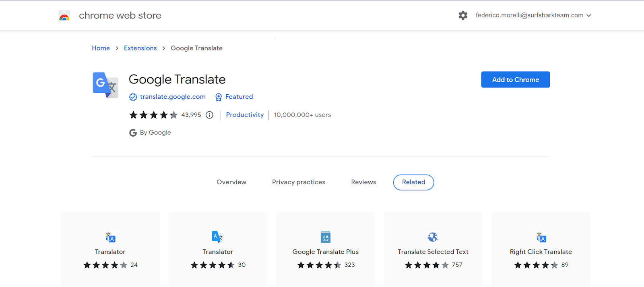This screenshot has height=287, width=644.
Task: Click the Add to Chrome button
Action: pyautogui.click(x=516, y=80)
